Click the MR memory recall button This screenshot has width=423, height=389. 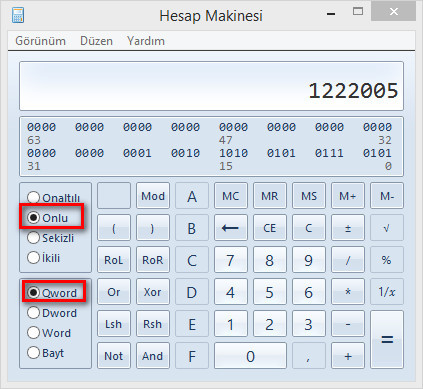coord(270,196)
